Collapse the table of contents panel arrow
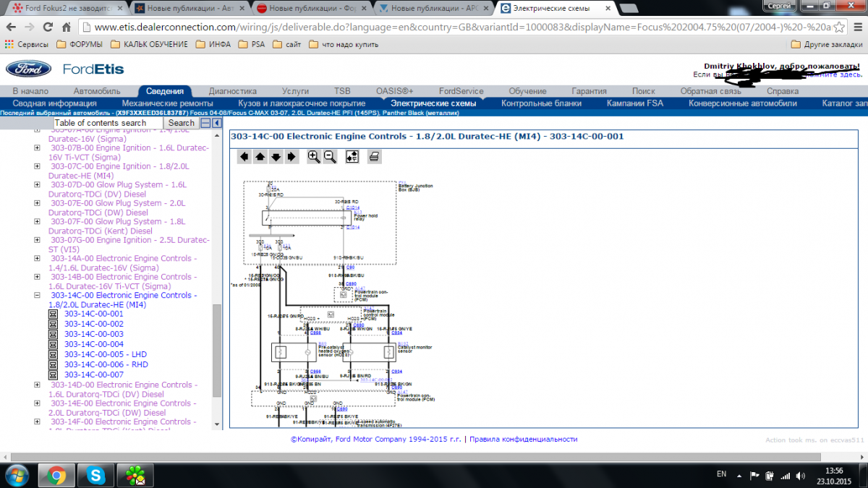The width and height of the screenshot is (868, 488). click(x=216, y=124)
